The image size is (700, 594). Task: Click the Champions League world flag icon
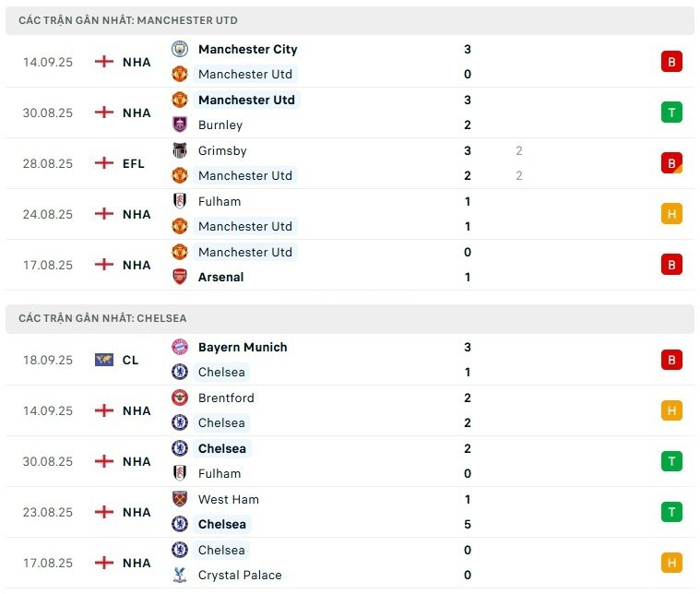[x=104, y=360]
